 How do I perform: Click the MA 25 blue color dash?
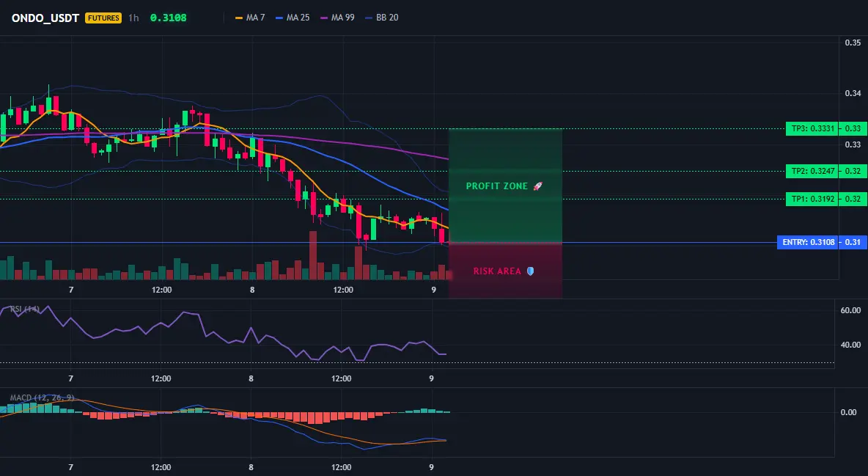(x=279, y=18)
